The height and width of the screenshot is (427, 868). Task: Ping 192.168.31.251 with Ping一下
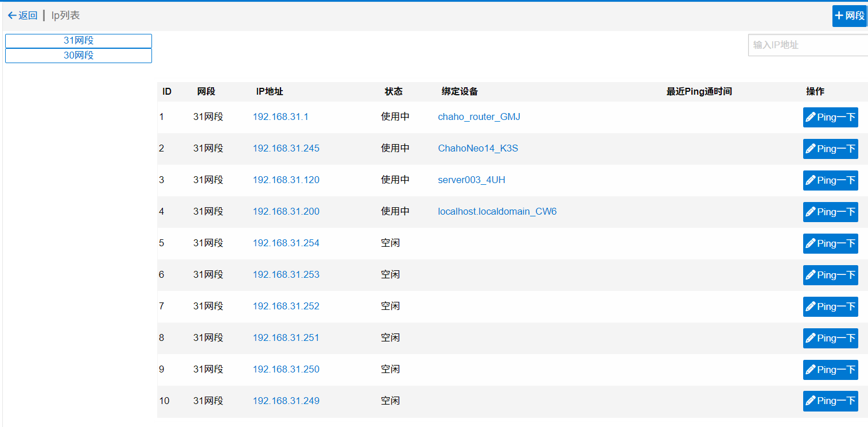point(830,338)
